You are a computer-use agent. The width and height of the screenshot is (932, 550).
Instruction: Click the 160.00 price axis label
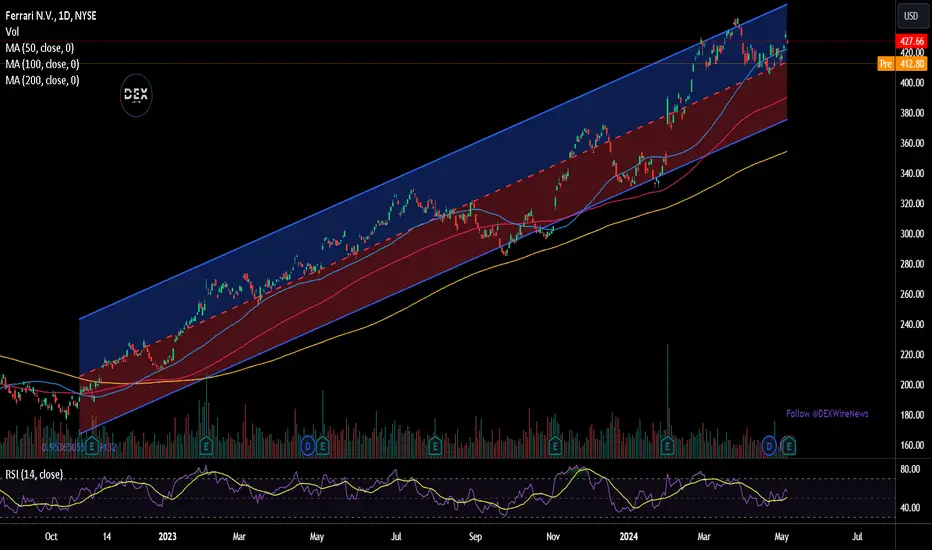[x=912, y=445]
